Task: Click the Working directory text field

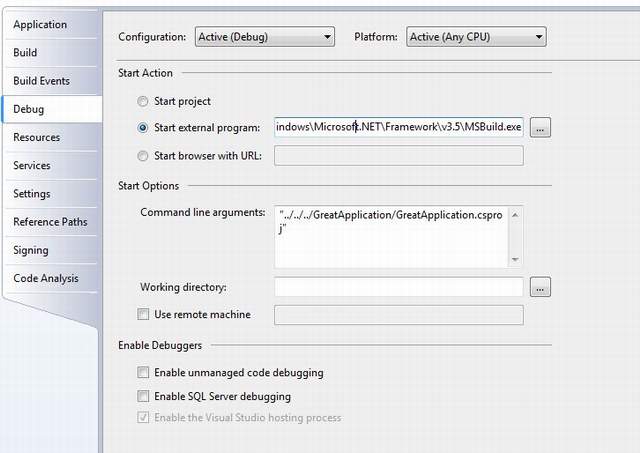Action: (399, 287)
